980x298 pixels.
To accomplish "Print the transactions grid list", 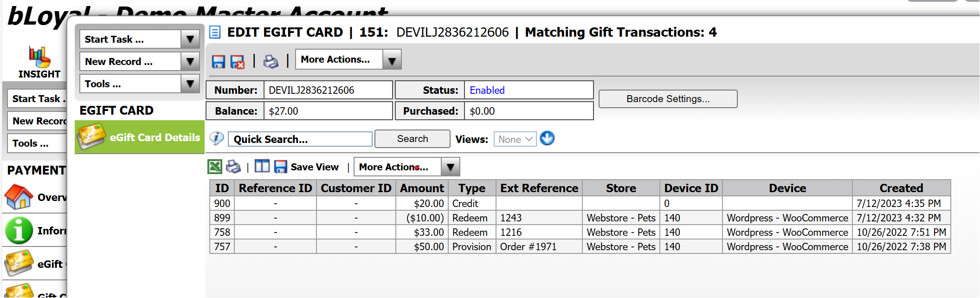I will coord(233,167).
